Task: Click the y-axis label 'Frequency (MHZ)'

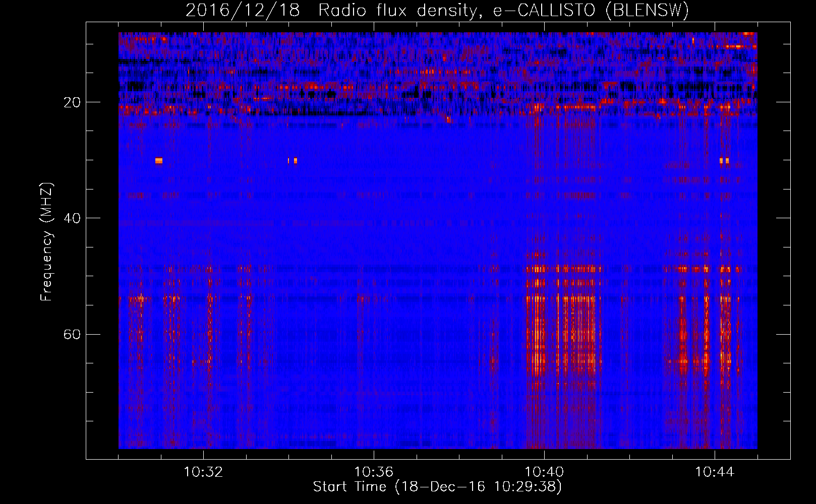Action: tap(46, 242)
